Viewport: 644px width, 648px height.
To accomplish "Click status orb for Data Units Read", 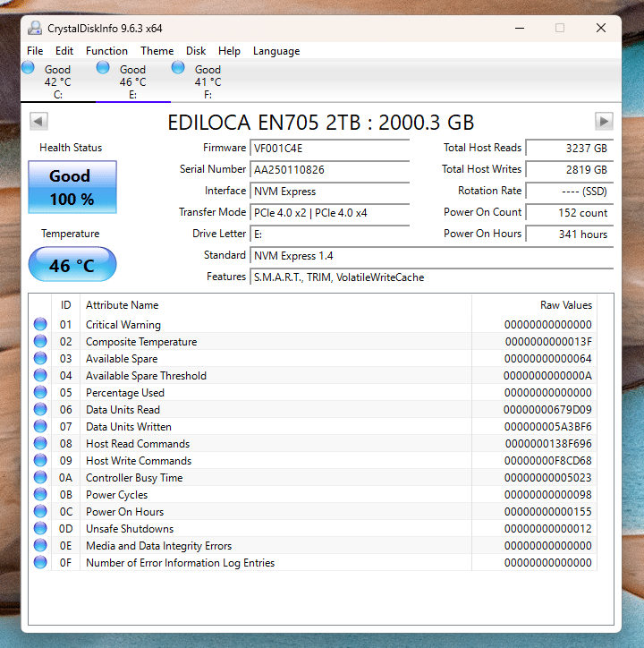I will click(x=40, y=409).
